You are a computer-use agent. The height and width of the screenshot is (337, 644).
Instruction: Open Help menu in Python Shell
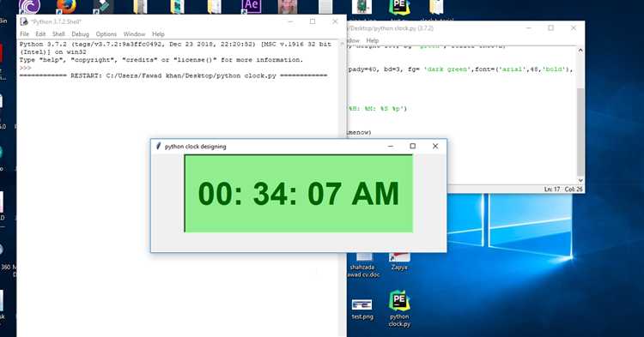coord(158,34)
